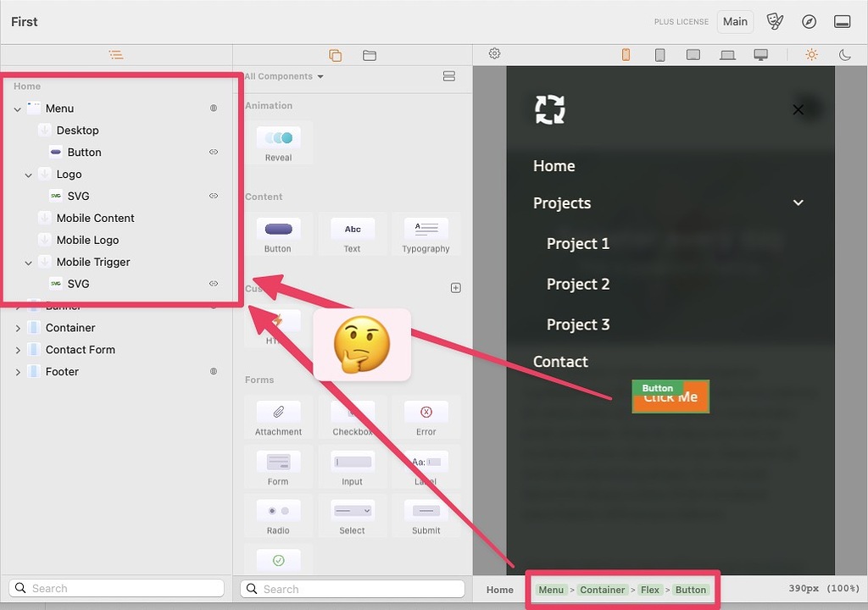This screenshot has height=610, width=868.
Task: Enable dark mode using the moon icon
Action: pos(844,54)
